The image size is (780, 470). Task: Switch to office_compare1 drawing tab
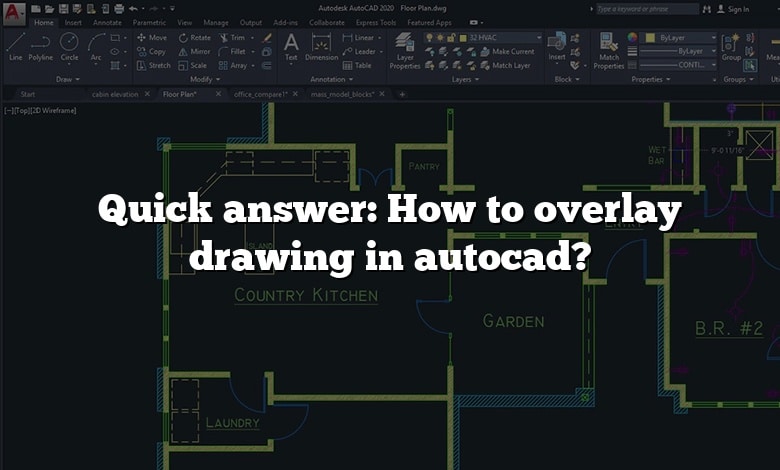tap(261, 94)
